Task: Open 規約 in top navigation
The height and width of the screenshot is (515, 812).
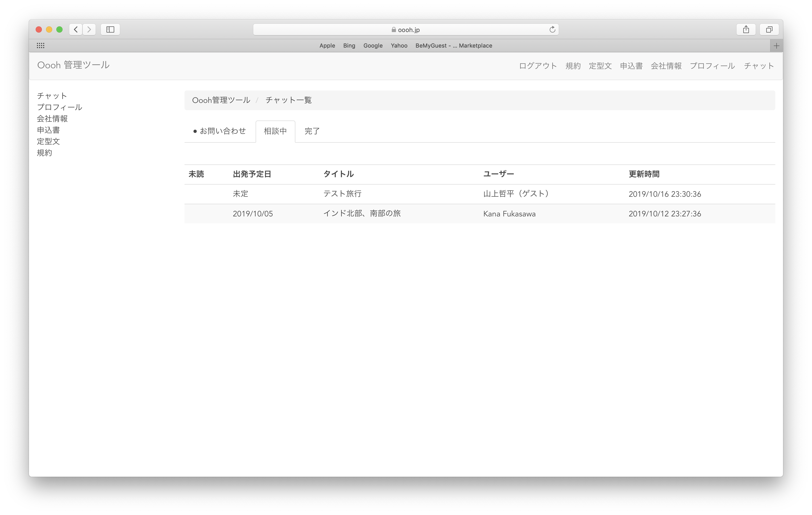Action: coord(573,66)
